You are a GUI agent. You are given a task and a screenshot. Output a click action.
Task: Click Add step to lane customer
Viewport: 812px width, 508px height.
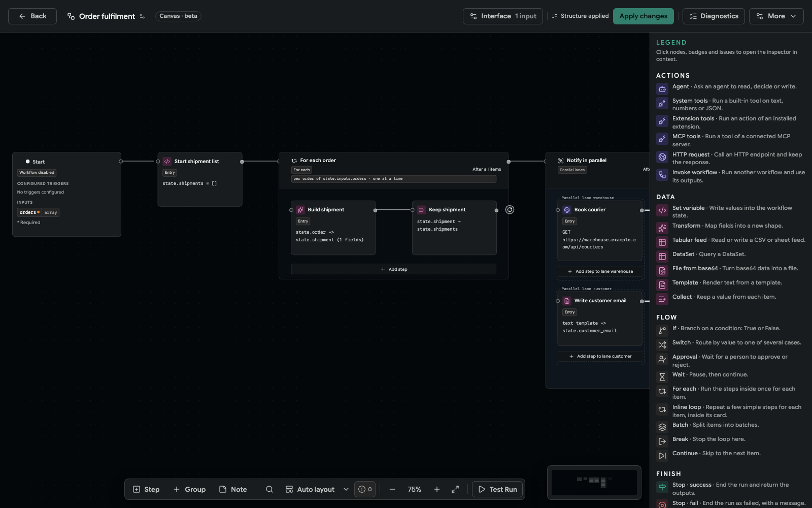[x=600, y=356]
